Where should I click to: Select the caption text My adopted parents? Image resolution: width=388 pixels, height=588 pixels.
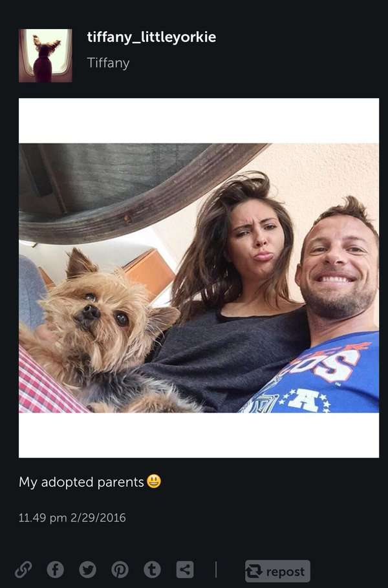coord(81,482)
